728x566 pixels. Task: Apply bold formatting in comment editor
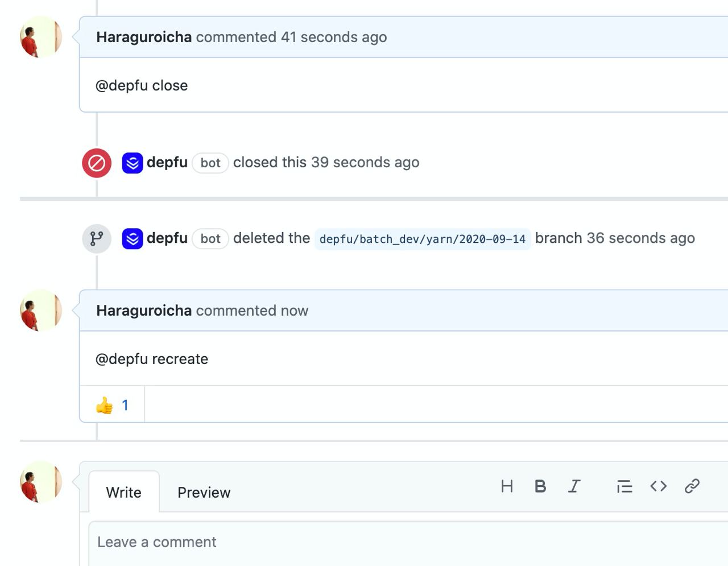coord(540,486)
